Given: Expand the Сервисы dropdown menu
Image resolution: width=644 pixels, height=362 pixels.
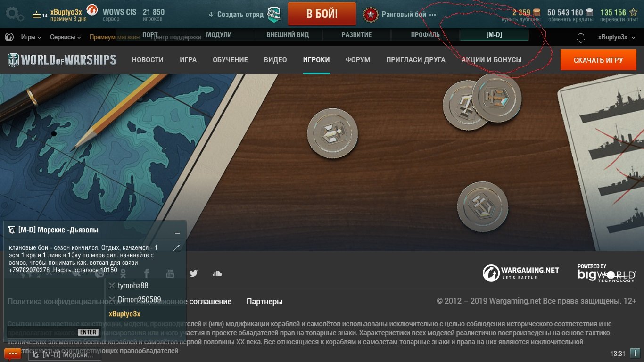Looking at the screenshot, I should [x=65, y=37].
